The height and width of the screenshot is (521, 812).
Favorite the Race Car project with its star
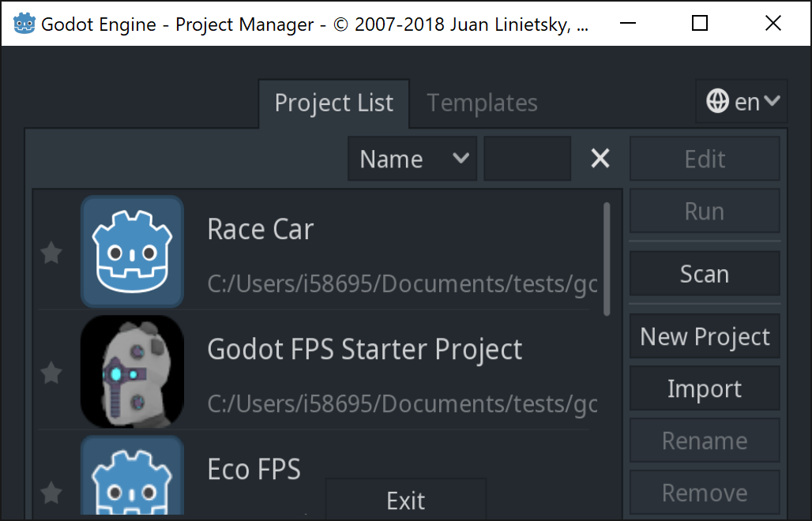pyautogui.click(x=51, y=251)
